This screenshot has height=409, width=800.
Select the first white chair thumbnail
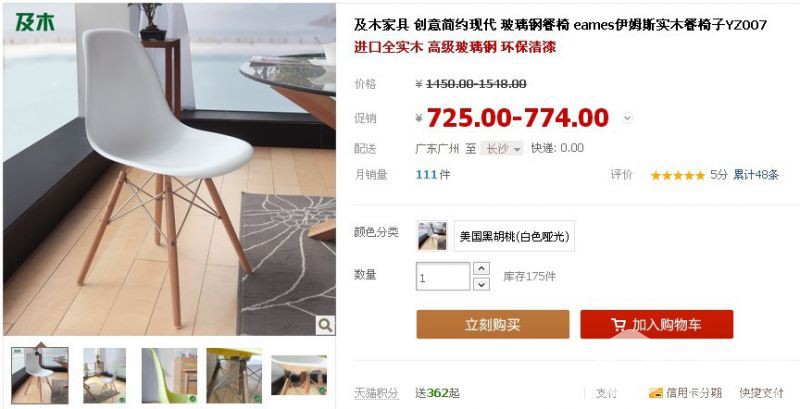pyautogui.click(x=40, y=375)
